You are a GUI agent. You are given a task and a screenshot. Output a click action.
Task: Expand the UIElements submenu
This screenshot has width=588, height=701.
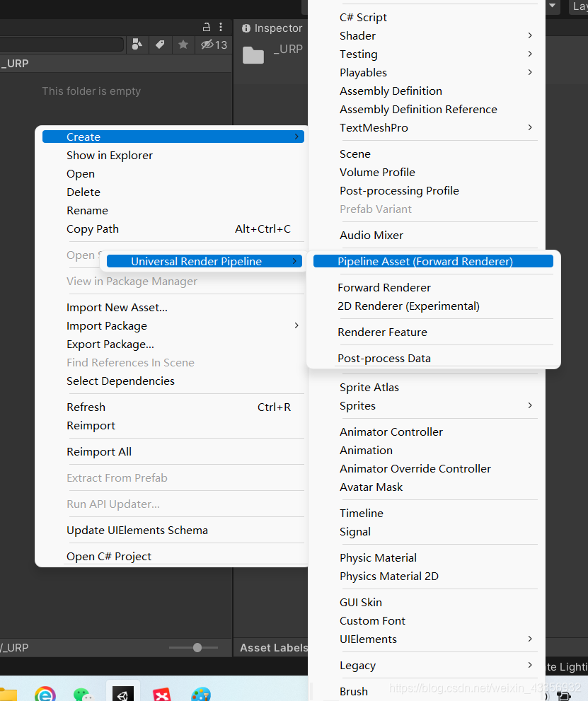click(x=427, y=639)
